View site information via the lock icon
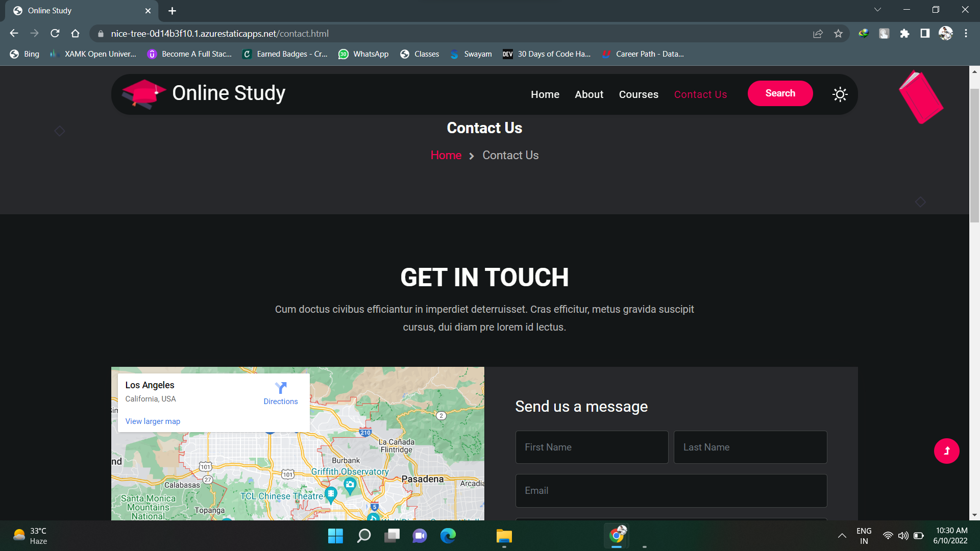 101,34
